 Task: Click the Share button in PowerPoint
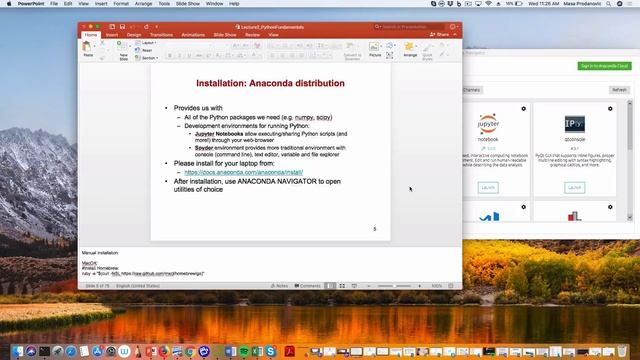(x=440, y=35)
